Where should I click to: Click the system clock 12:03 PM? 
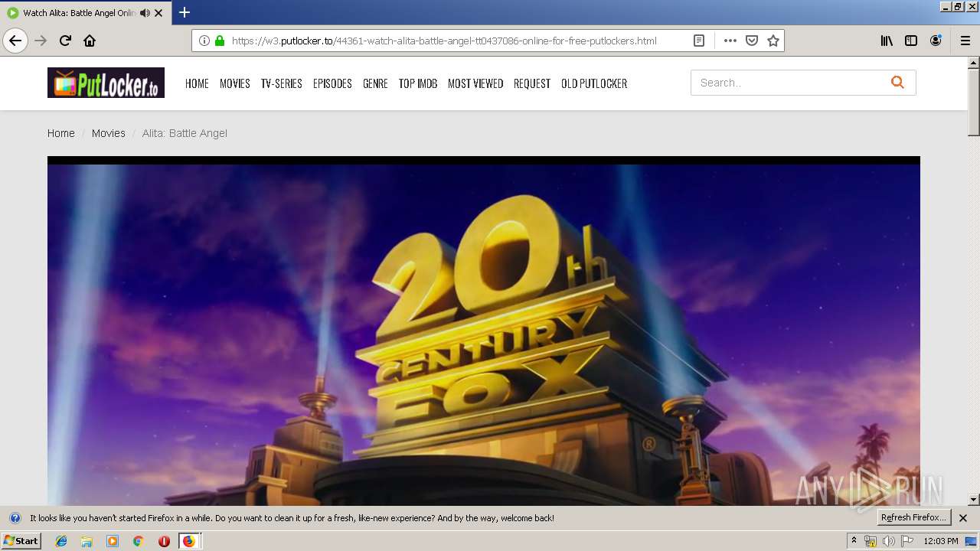tap(941, 541)
